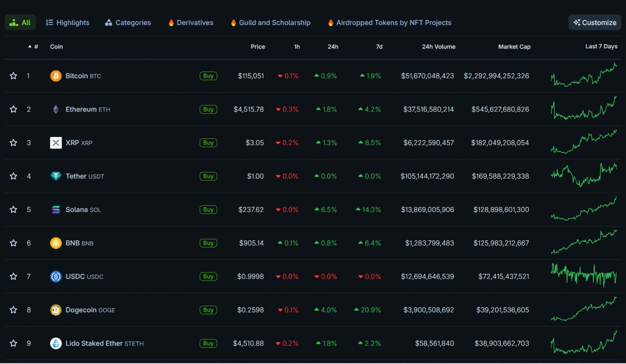Open Tether's 7-day sparkline chart
Screen dimensions: 626x364
[584, 175]
